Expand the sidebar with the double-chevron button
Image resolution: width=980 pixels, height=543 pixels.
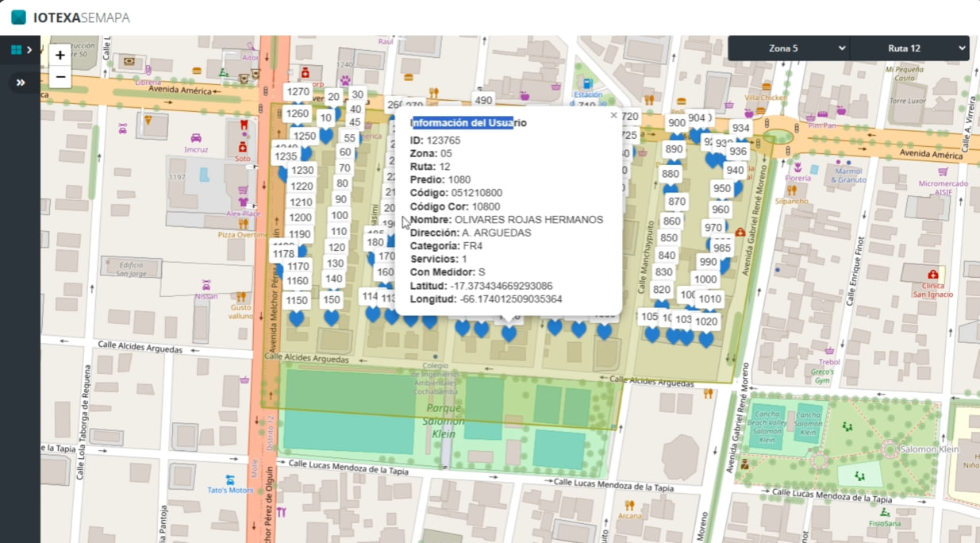[19, 82]
